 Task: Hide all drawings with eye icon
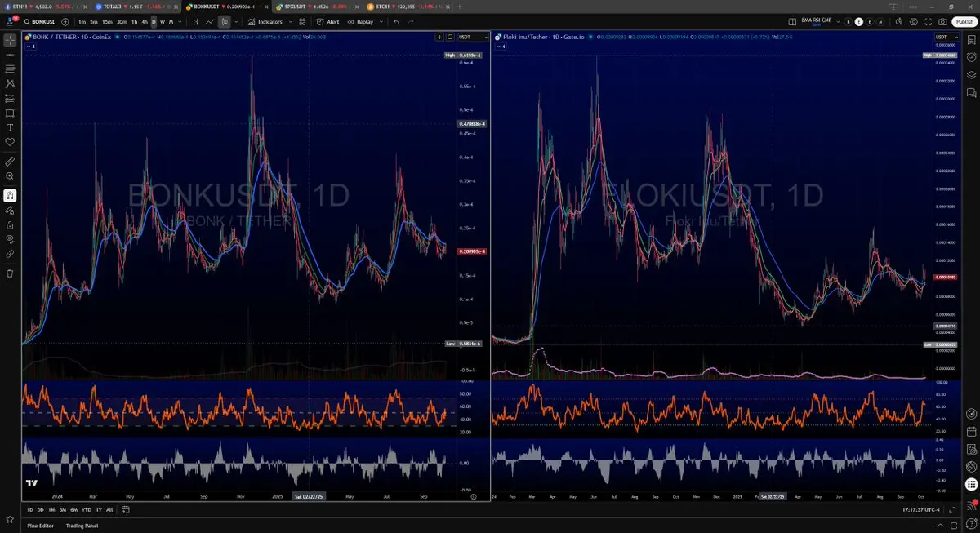[x=10, y=239]
